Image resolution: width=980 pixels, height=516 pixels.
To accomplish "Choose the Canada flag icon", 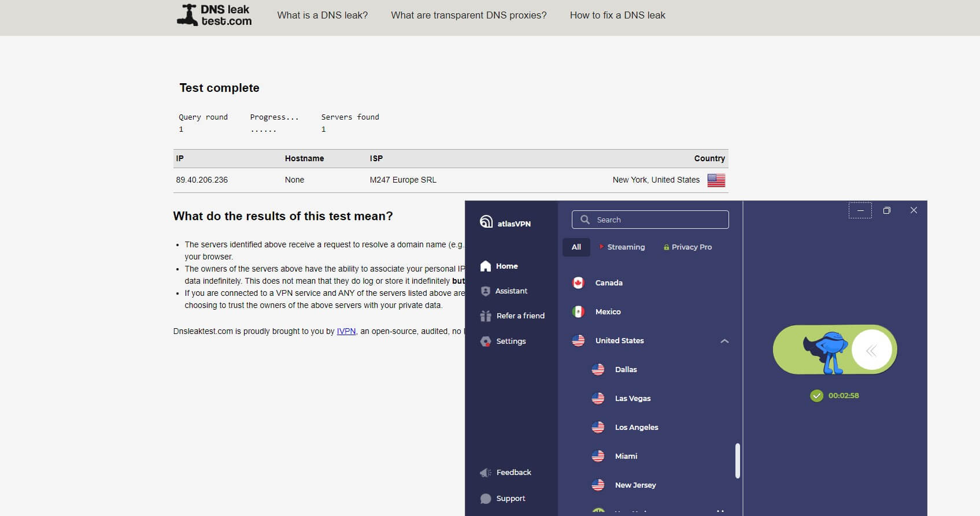I will (578, 283).
